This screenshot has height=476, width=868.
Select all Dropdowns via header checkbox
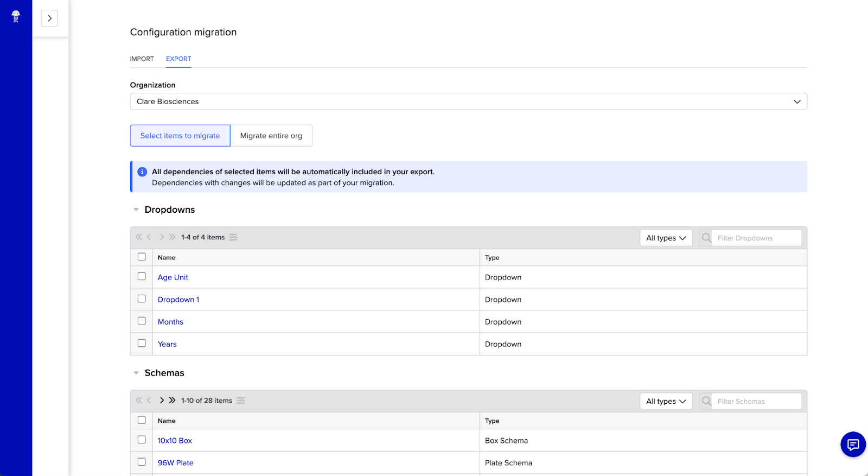(142, 257)
